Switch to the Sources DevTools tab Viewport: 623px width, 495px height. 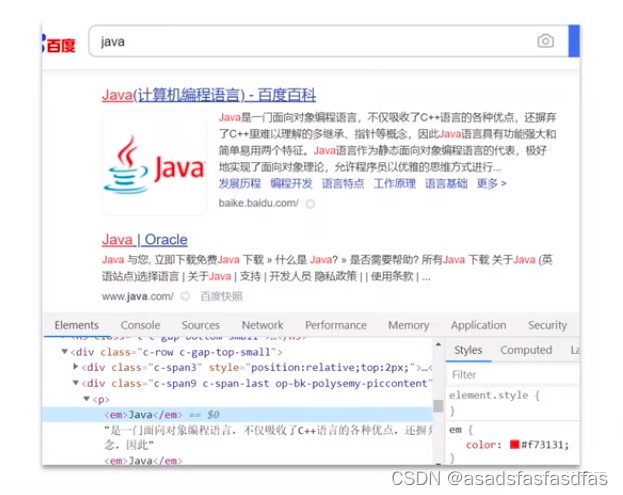coord(201,325)
